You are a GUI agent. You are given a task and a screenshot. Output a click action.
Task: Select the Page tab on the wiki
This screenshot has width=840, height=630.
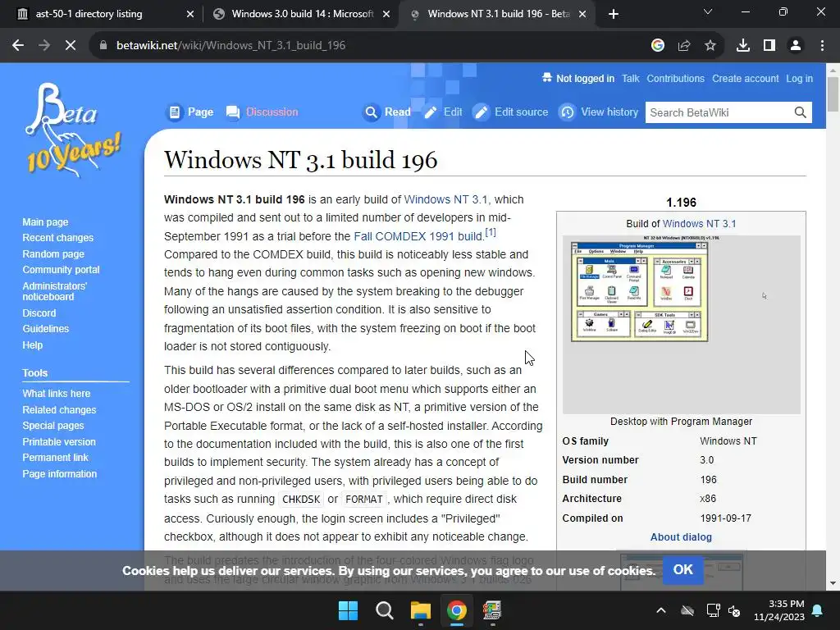point(189,112)
